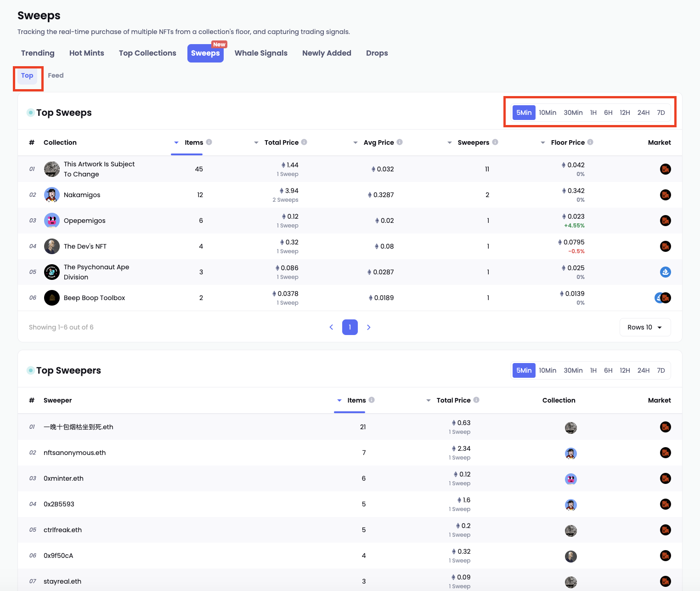This screenshot has width=700, height=591.
Task: Open Blur market icon for The Dev's NFT
Action: pos(666,246)
